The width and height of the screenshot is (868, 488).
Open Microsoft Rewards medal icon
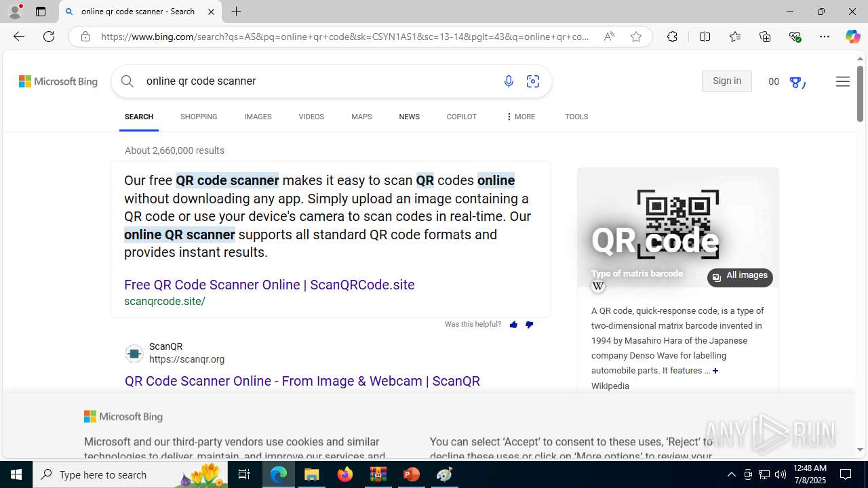pyautogui.click(x=797, y=82)
